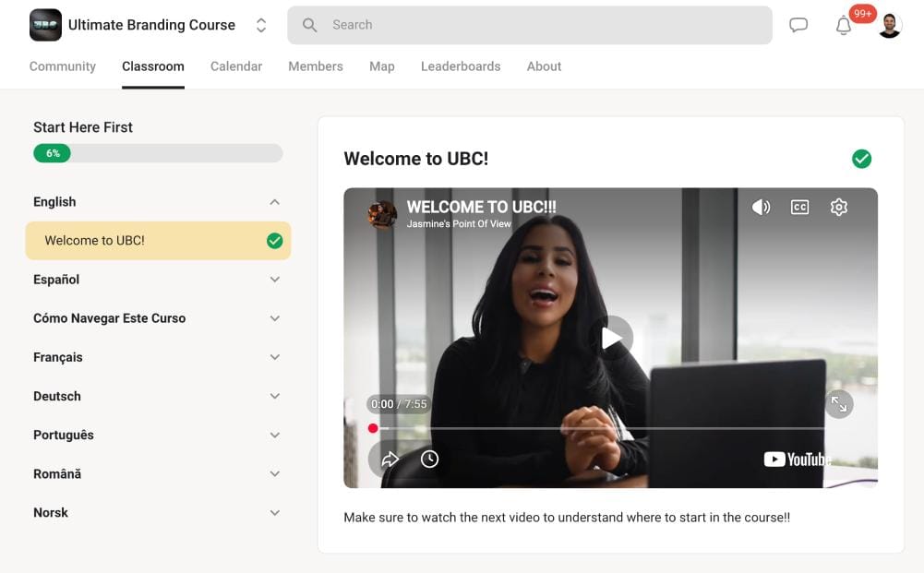Click the lesson description text below video

click(567, 517)
